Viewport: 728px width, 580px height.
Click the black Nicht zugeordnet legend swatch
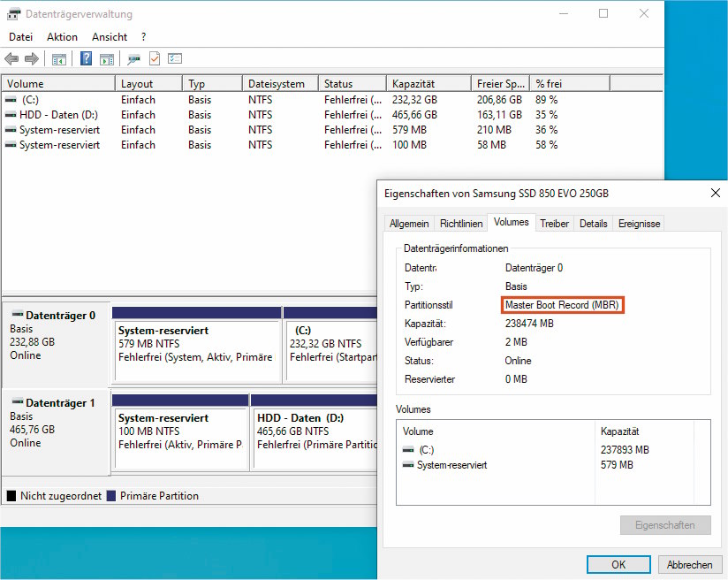click(x=11, y=496)
